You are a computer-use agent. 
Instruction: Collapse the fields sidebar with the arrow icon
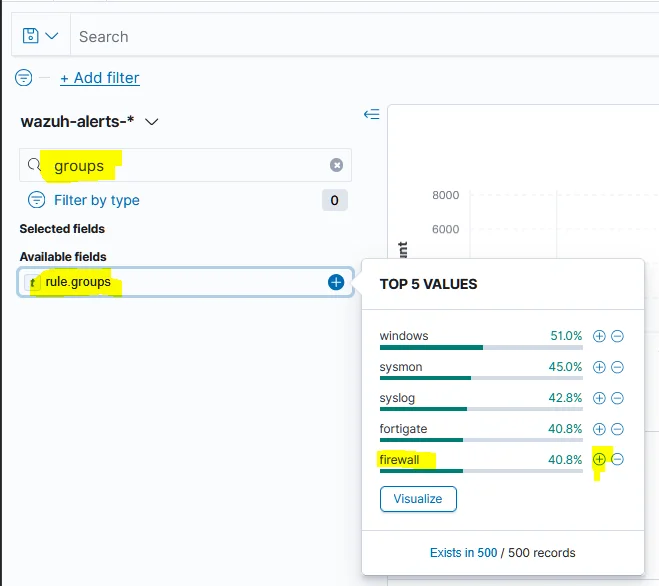tap(372, 114)
